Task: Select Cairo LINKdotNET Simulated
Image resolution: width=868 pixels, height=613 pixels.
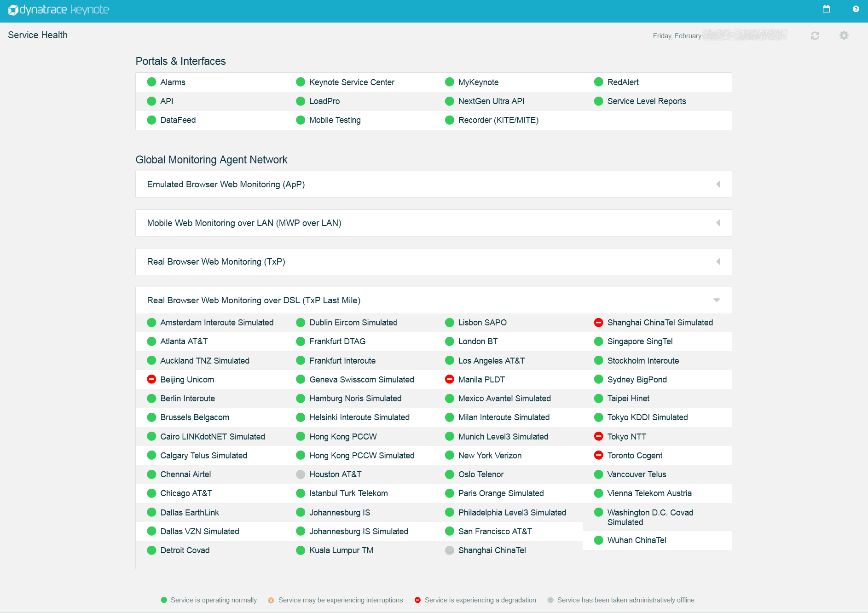Action: pyautogui.click(x=213, y=436)
